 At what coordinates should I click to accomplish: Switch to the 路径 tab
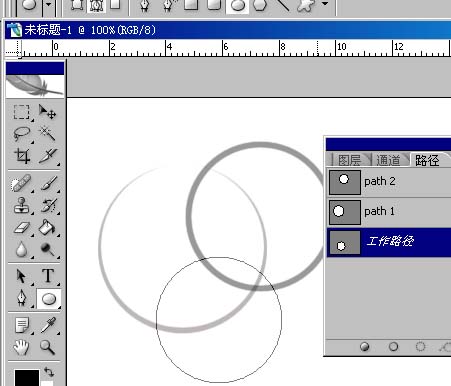tap(427, 160)
